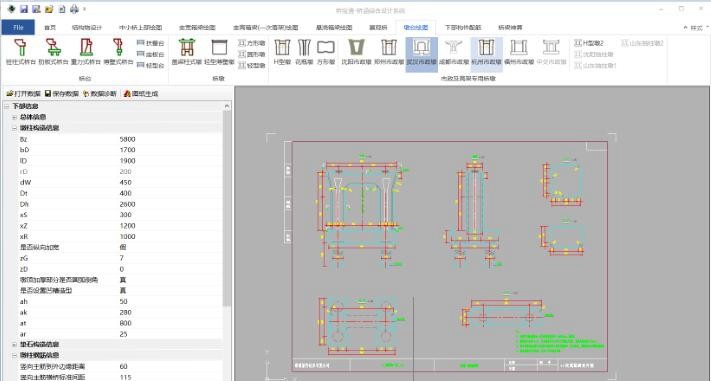Choose the H型墩 pier icon

click(x=282, y=52)
